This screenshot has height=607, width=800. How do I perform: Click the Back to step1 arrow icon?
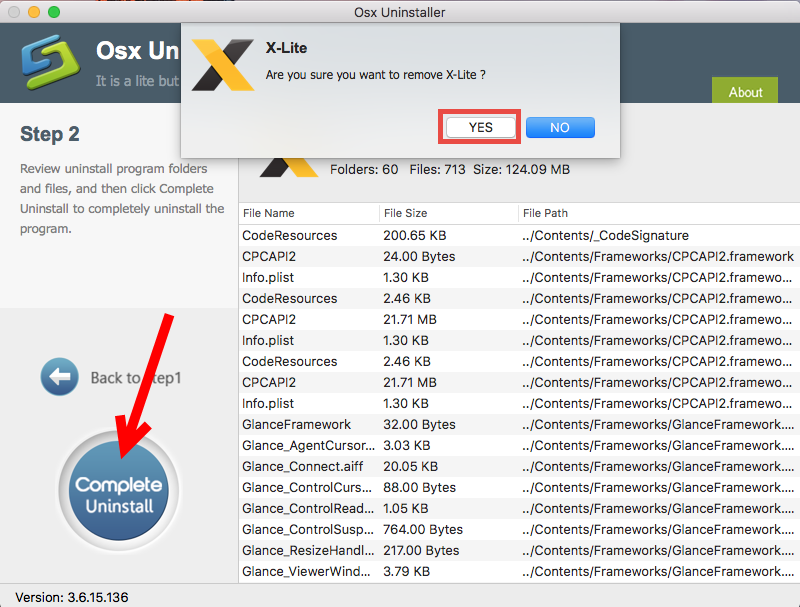(59, 377)
